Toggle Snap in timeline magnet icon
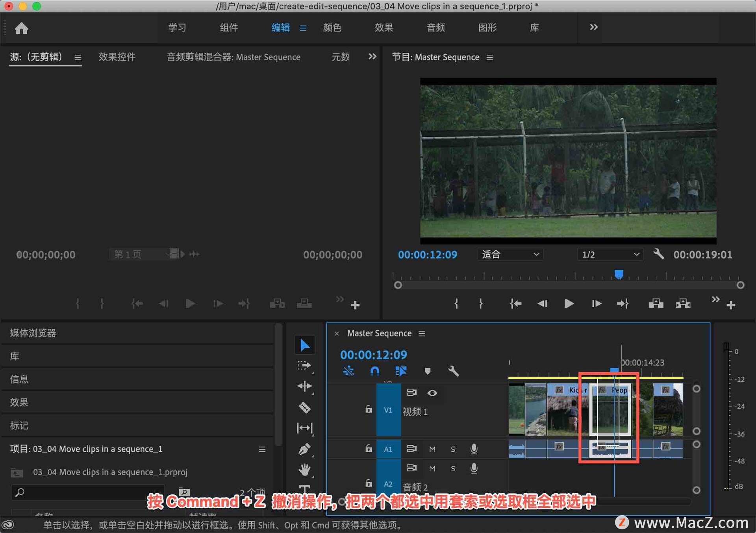This screenshot has height=533, width=756. click(375, 371)
